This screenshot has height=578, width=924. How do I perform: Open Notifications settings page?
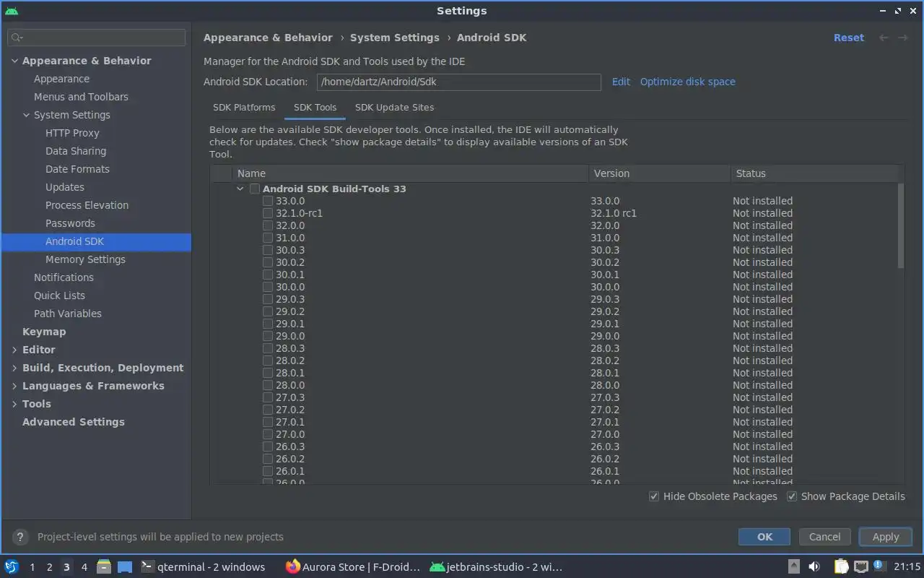64,277
